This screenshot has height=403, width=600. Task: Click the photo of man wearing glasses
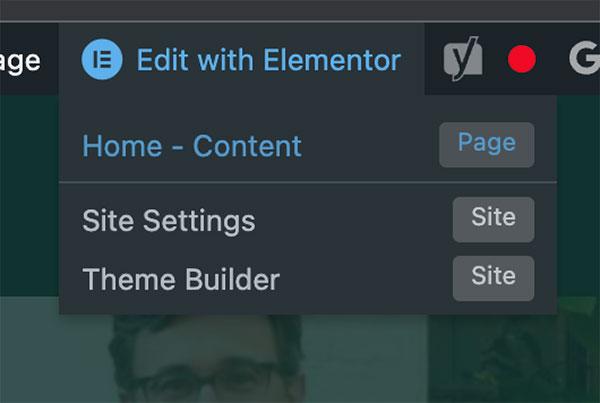[207, 359]
